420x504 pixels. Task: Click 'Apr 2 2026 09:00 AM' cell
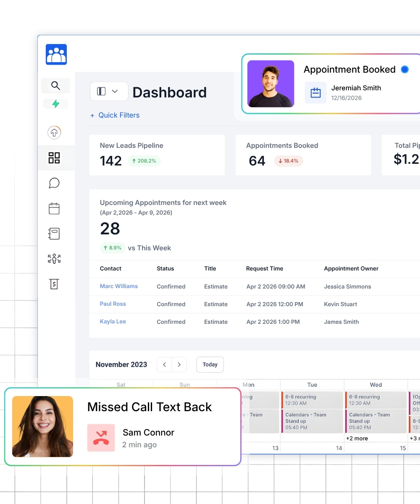276,286
